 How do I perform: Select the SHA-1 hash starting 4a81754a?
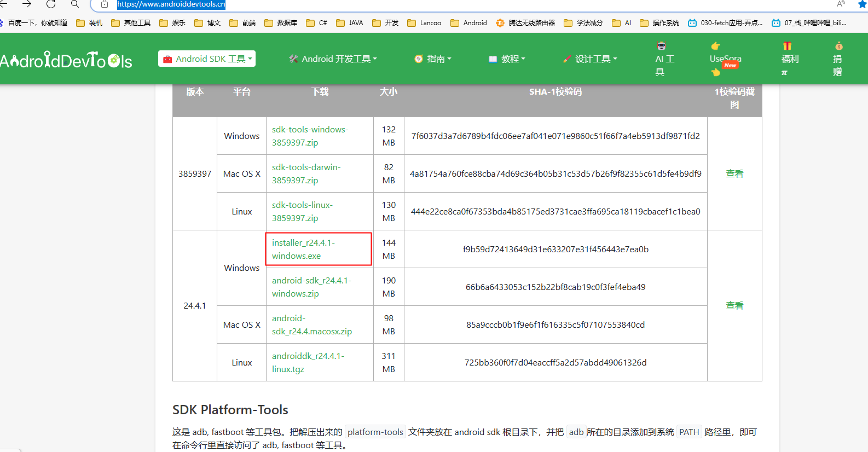[x=555, y=173]
